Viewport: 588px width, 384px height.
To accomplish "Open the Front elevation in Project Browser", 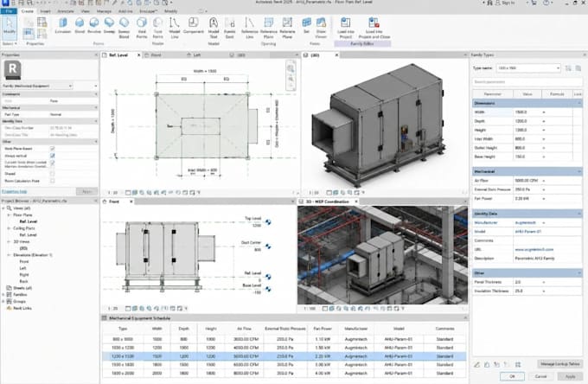I will 24,261.
